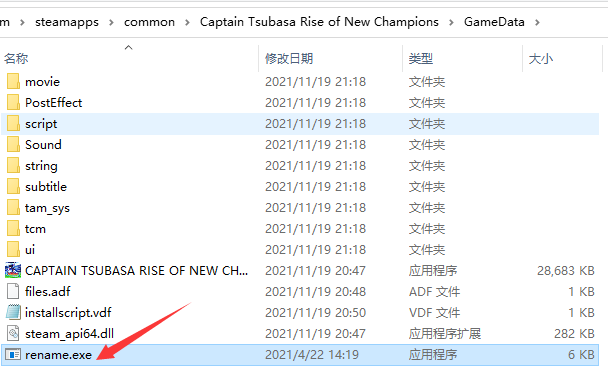
Task: Click the PostEffect folder icon
Action: coord(13,102)
